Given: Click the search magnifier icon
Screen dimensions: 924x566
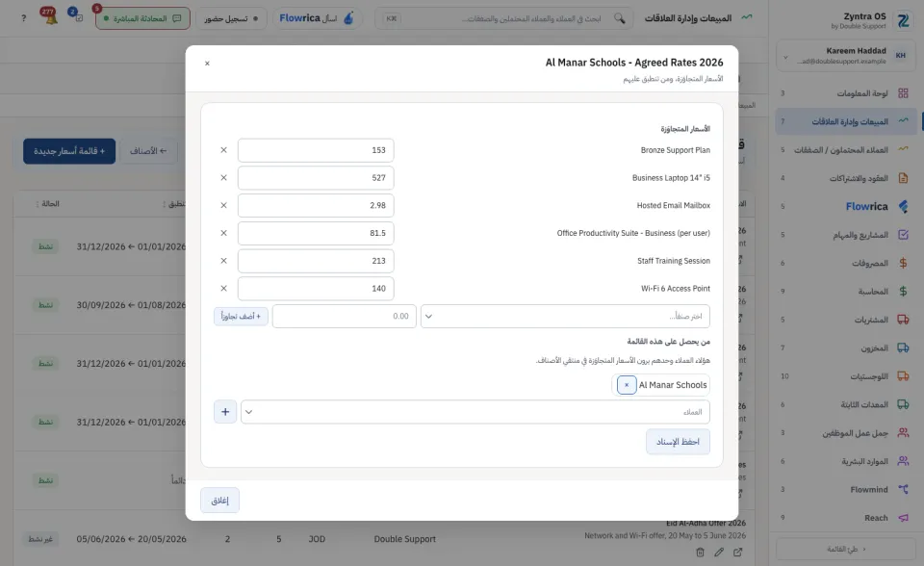Looking at the screenshot, I should coord(619,18).
